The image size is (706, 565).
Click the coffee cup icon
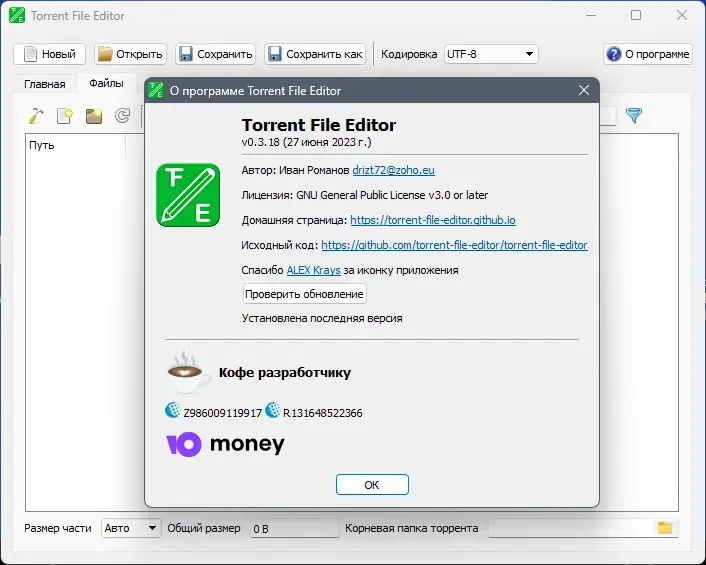(x=189, y=372)
